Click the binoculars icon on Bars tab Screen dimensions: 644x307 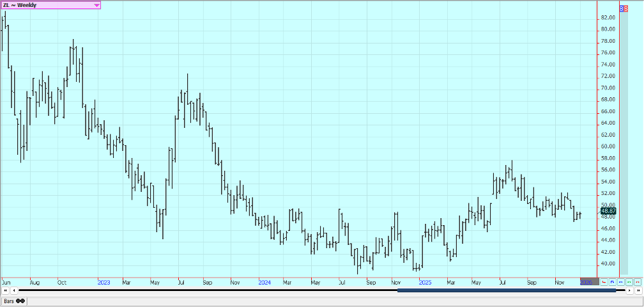[21, 301]
